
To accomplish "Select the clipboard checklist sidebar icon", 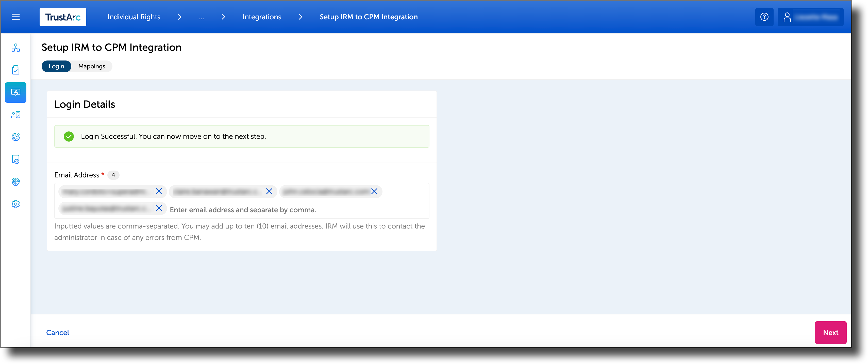I will [x=15, y=70].
